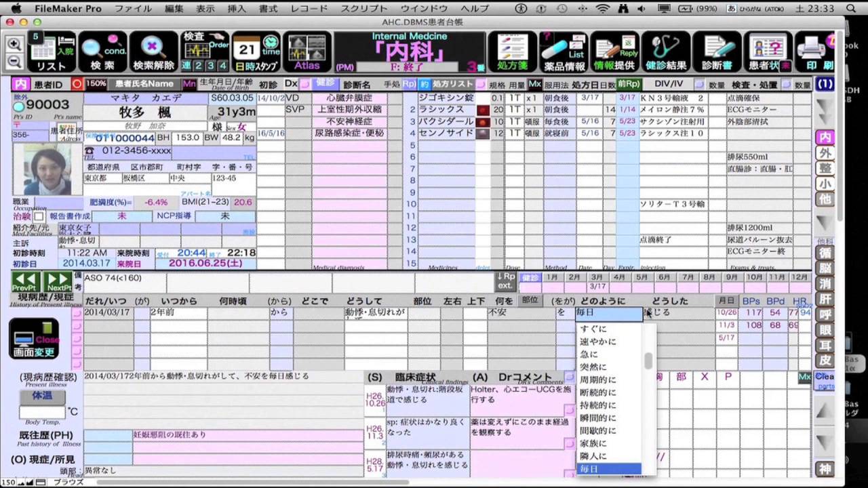
Task: Click the ↓Rp ext. button
Action: tap(506, 281)
